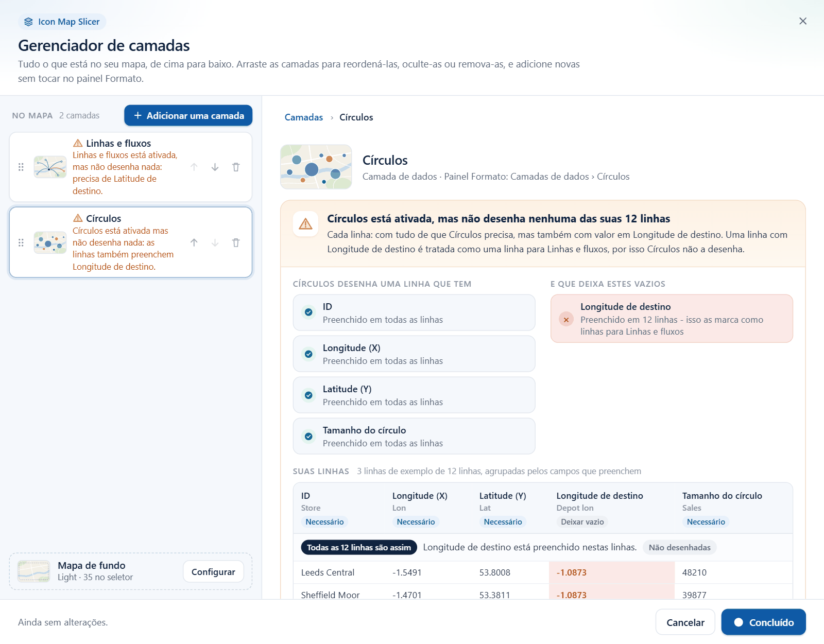
Task: Delete the Linhas e fluxos layer
Action: click(x=236, y=167)
